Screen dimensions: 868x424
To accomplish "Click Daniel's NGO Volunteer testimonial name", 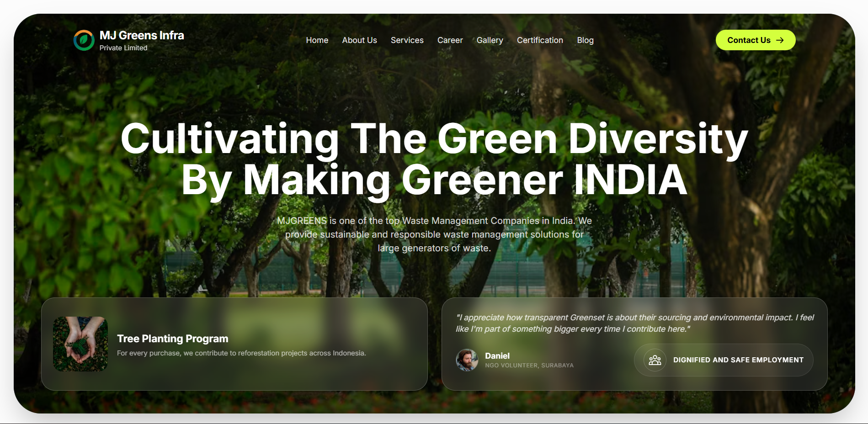I will pos(497,355).
